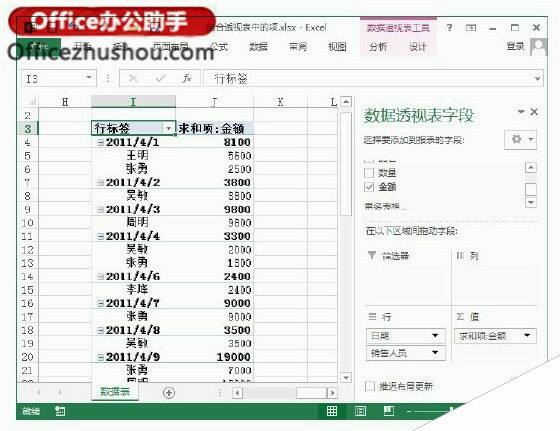560x431 pixels.
Task: Collapse the 2011/4/7 date group
Action: click(101, 304)
